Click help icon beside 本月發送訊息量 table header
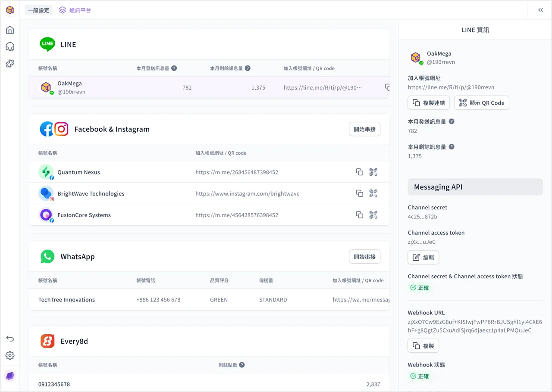This screenshot has height=392, width=552. click(x=174, y=68)
